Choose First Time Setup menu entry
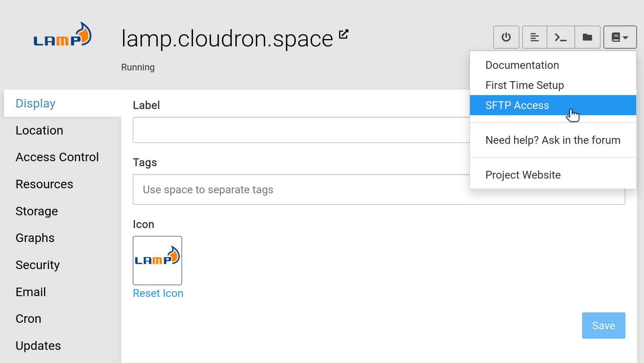The width and height of the screenshot is (644, 363). click(x=524, y=85)
